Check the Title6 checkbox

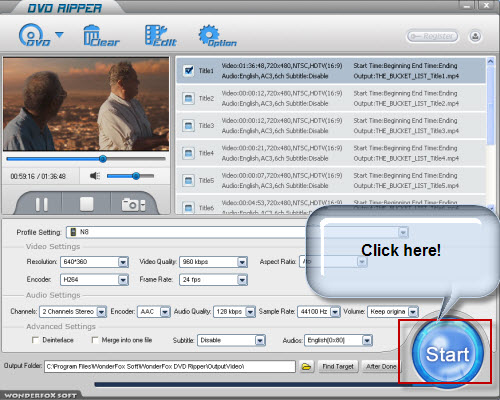(188, 208)
